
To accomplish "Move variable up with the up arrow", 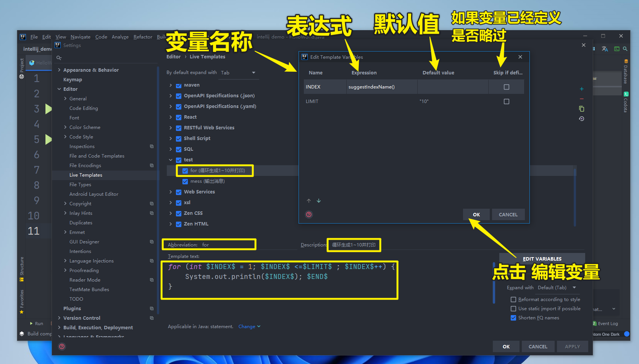I will 309,201.
